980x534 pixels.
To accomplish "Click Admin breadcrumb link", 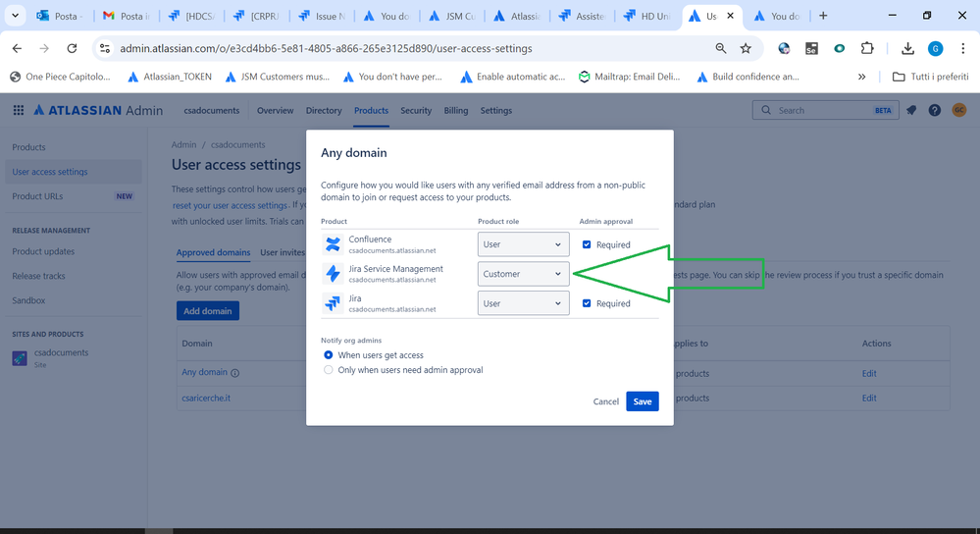I will (183, 144).
